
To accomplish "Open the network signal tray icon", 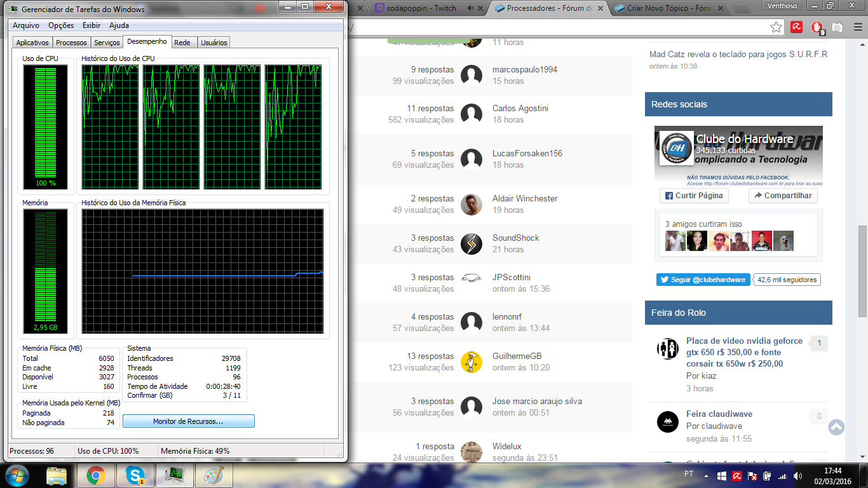I will point(782,475).
